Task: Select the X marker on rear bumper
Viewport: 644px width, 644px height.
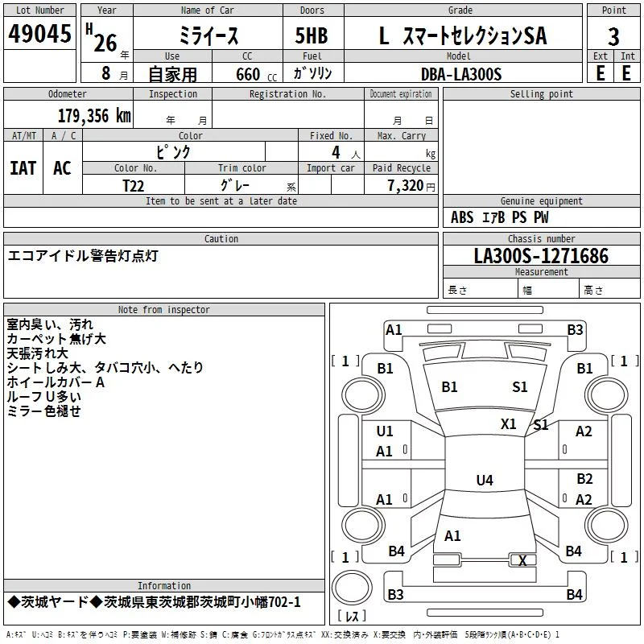Action: pyautogui.click(x=522, y=561)
